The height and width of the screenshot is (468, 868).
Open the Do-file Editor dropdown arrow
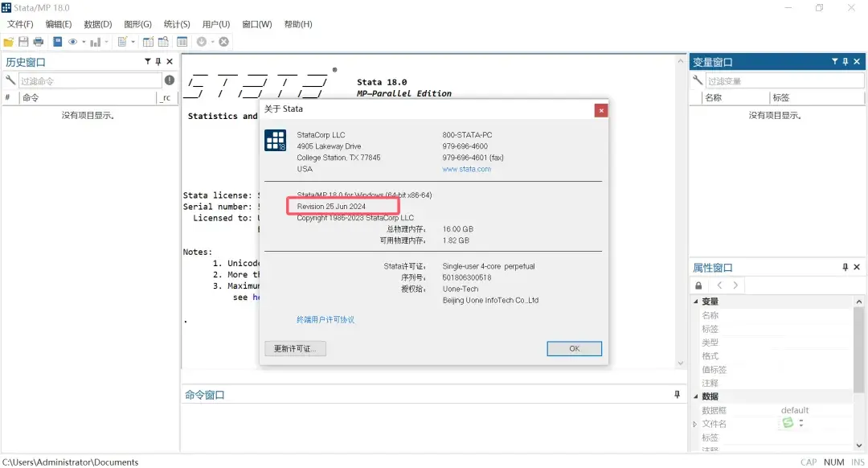click(133, 42)
